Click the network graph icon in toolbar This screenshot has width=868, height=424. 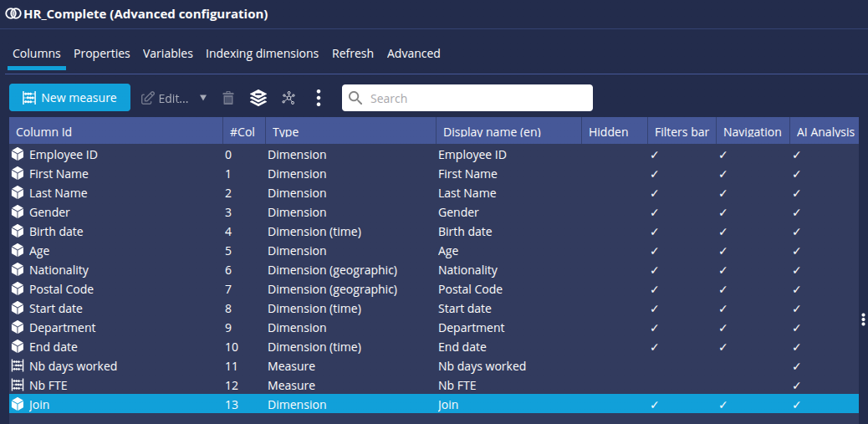tap(288, 98)
